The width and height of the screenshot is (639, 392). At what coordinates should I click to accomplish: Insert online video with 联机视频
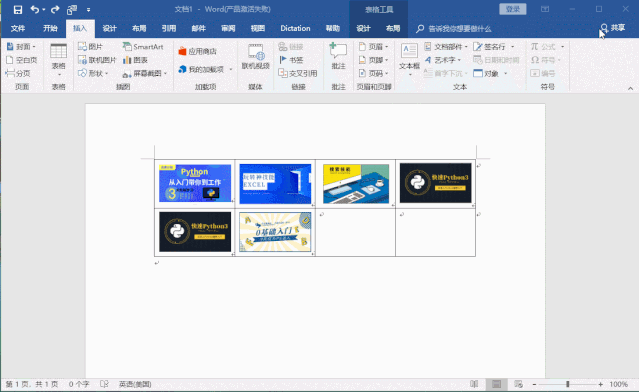pyautogui.click(x=256, y=57)
